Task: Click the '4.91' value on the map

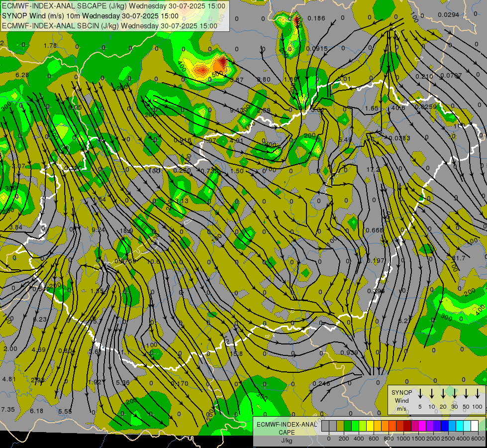Action: pos(236,140)
